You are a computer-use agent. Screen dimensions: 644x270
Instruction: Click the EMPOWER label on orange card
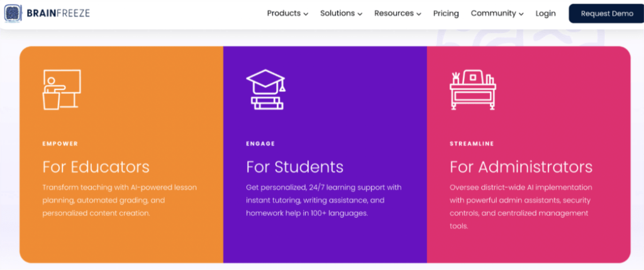60,143
